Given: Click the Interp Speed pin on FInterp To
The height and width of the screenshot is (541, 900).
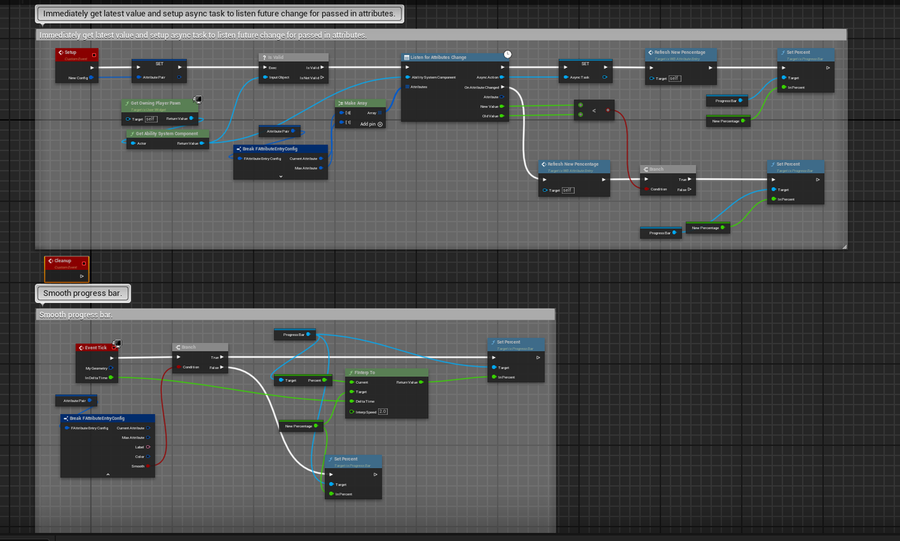Looking at the screenshot, I should 352,411.
